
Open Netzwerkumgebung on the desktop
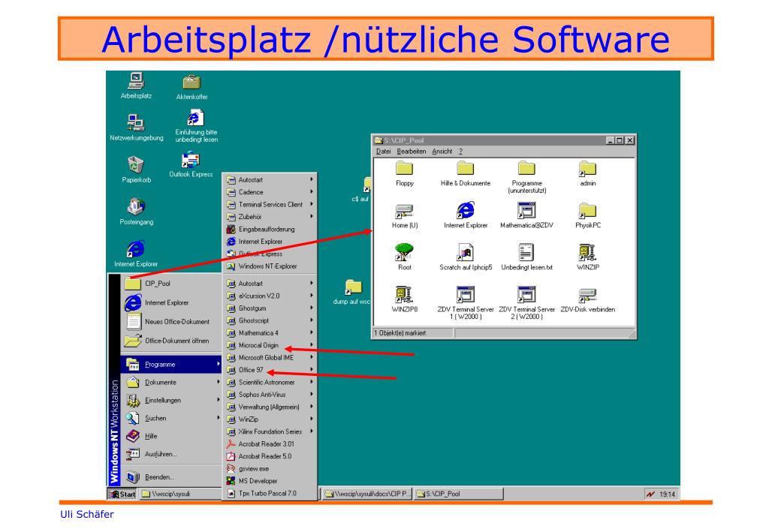click(x=137, y=128)
